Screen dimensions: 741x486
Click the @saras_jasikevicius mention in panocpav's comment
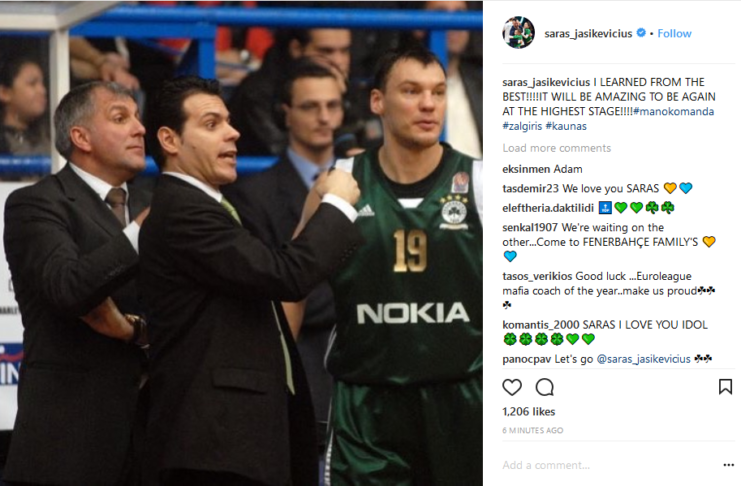pos(643,359)
